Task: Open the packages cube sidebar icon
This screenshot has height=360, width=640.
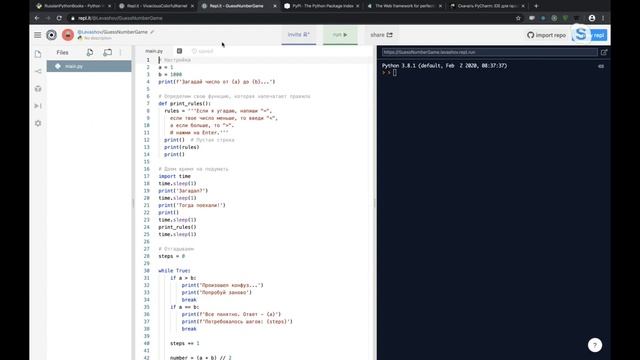Action: [38, 89]
